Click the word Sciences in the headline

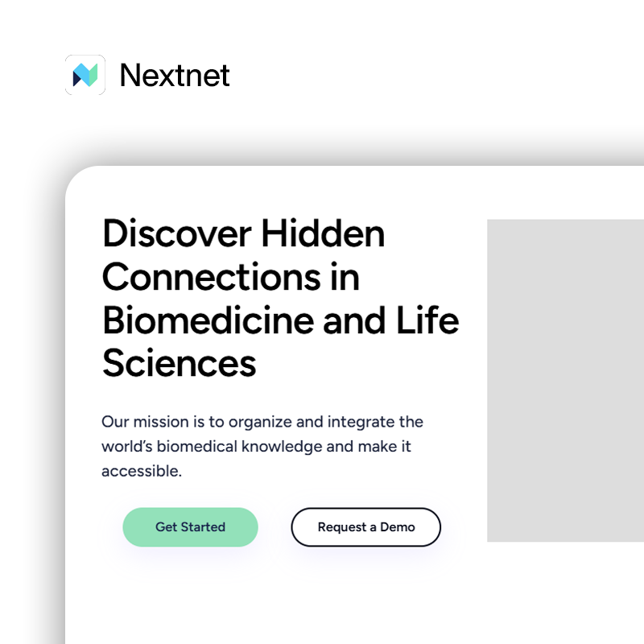[x=180, y=364]
